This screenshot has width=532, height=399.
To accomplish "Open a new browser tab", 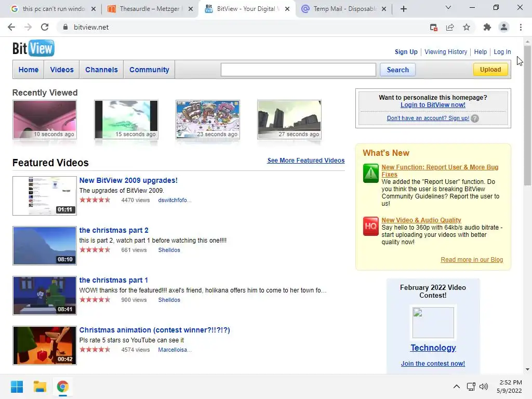I will click(x=403, y=9).
